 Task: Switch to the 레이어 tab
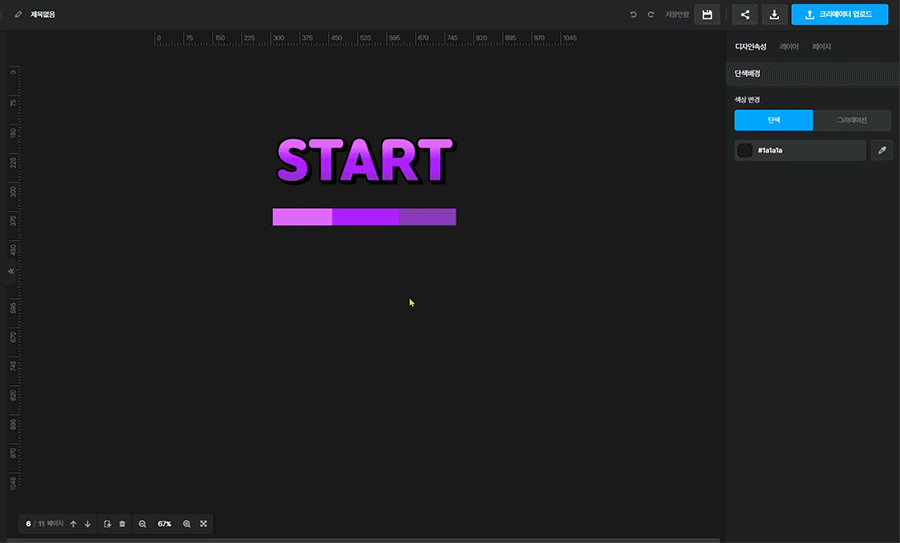tap(789, 47)
